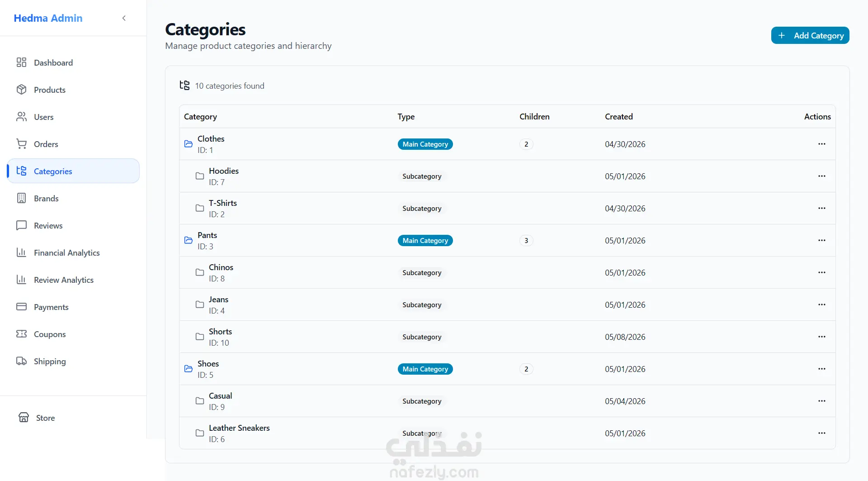Click the children count badge for Clothes
This screenshot has height=481, width=868.
click(526, 144)
